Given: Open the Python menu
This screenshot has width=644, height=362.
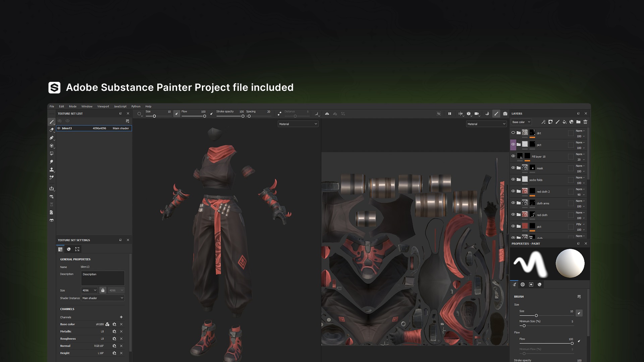Looking at the screenshot, I should (x=136, y=106).
